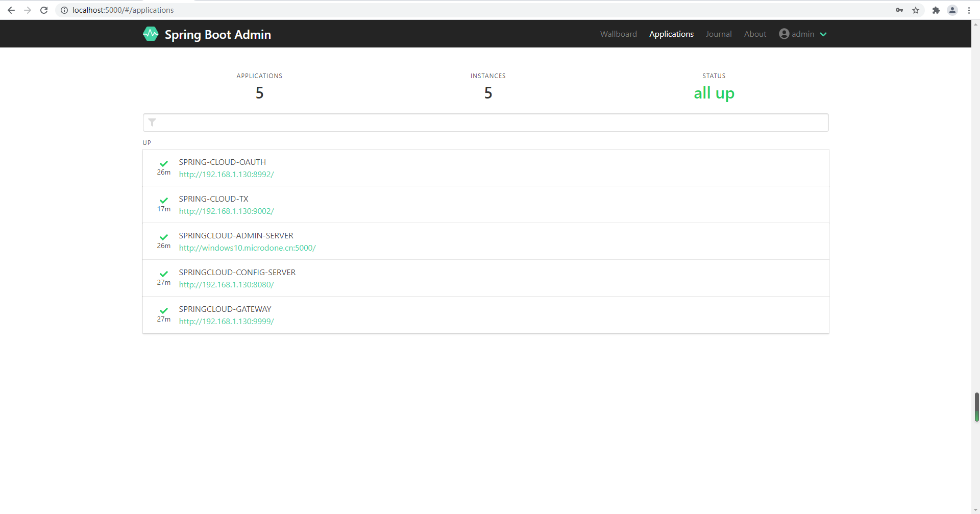Open link http://192.168.1.130:8080/
The height and width of the screenshot is (514, 980).
[226, 285]
